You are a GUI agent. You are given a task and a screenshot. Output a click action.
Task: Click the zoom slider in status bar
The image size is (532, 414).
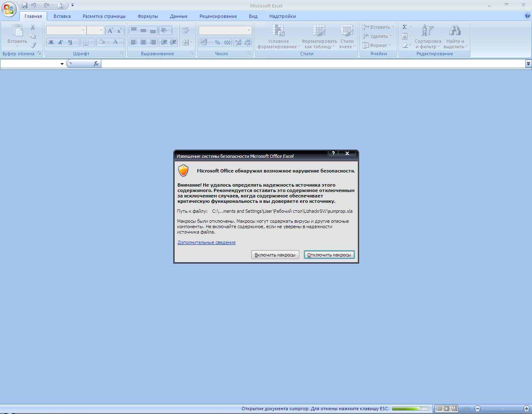pos(502,409)
